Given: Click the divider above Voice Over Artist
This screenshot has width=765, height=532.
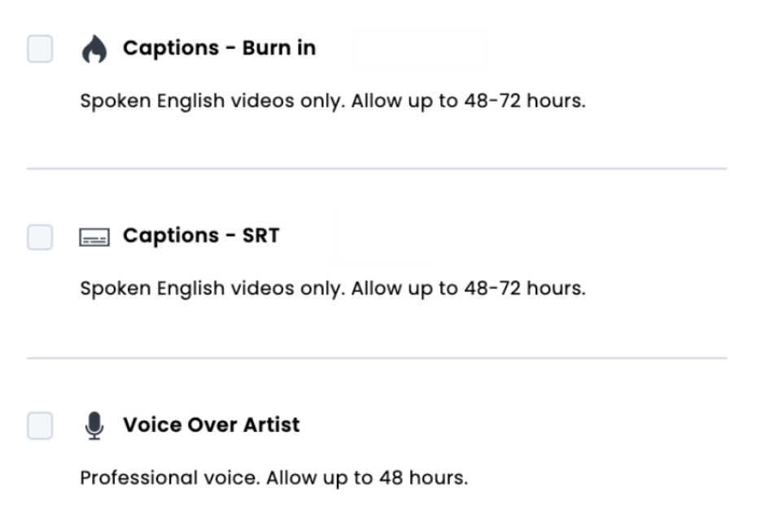Looking at the screenshot, I should coord(377,359).
